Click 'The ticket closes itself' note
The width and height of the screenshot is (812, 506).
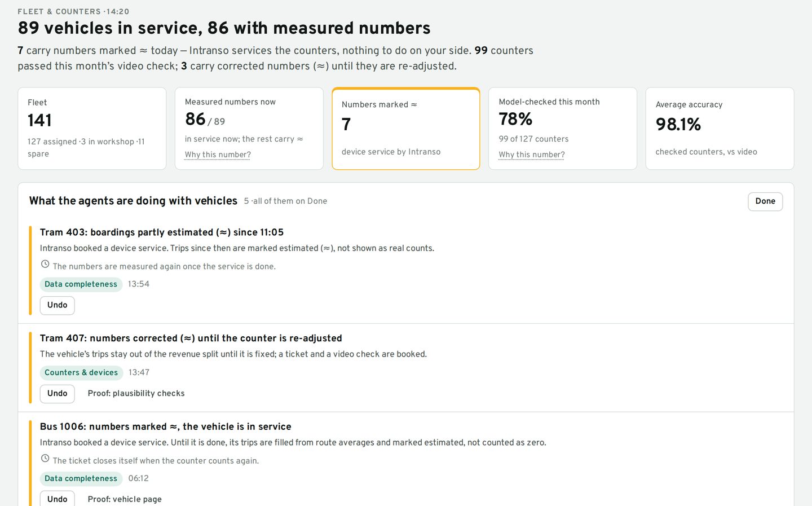[156, 461]
